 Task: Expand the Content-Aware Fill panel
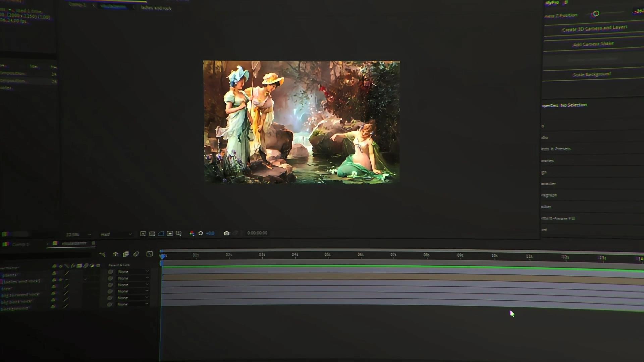(x=558, y=218)
